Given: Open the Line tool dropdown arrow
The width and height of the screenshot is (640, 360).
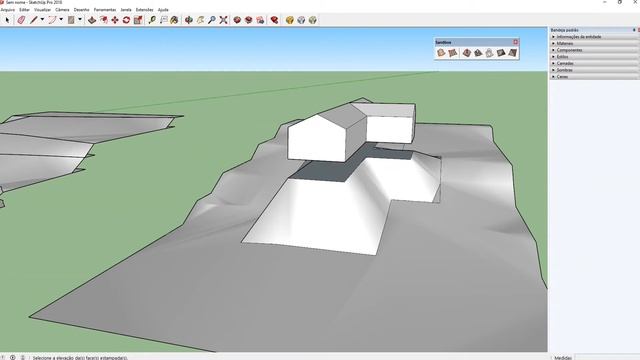Looking at the screenshot, I should pyautogui.click(x=42, y=20).
